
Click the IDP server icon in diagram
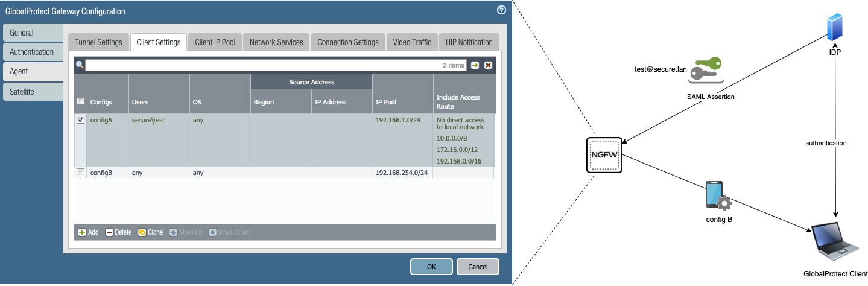click(835, 29)
